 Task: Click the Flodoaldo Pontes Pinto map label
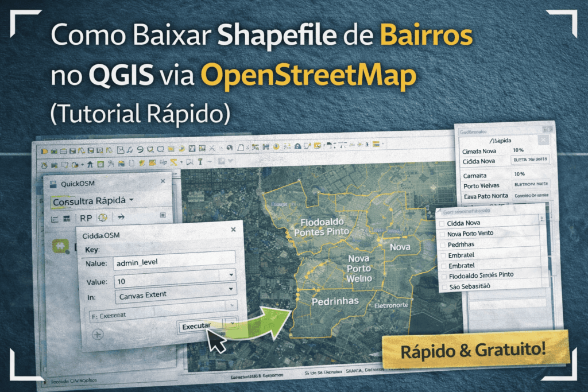coord(322,227)
